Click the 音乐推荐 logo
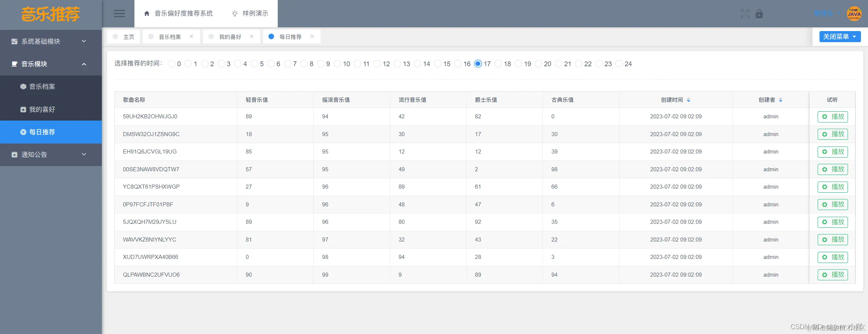Viewport: 868px width, 334px height. coord(51,14)
